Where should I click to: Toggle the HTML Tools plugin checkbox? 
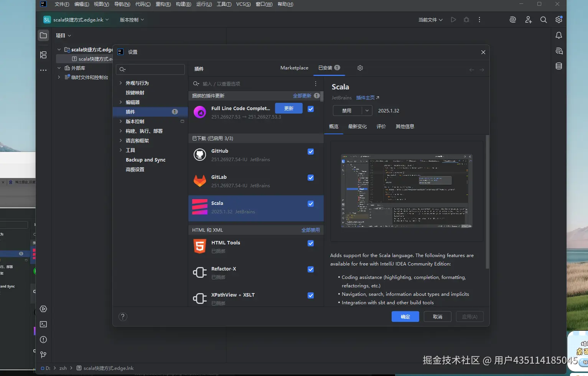tap(311, 243)
